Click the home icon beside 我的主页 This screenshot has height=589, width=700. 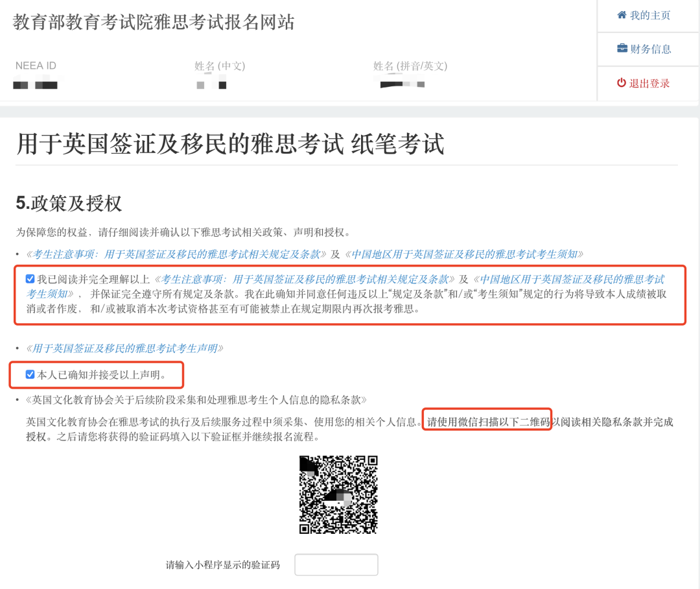coord(622,15)
